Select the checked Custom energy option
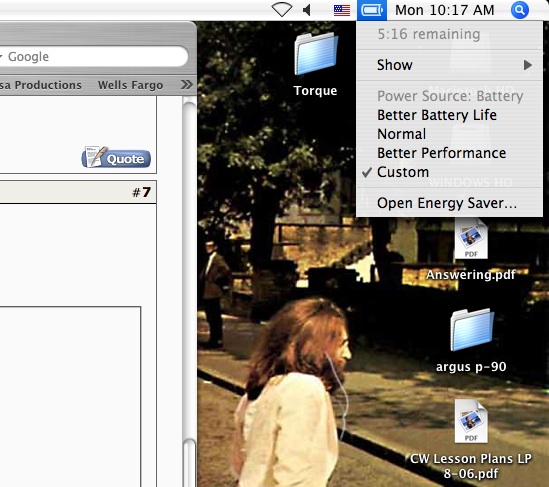This screenshot has height=487, width=549. click(x=450, y=172)
